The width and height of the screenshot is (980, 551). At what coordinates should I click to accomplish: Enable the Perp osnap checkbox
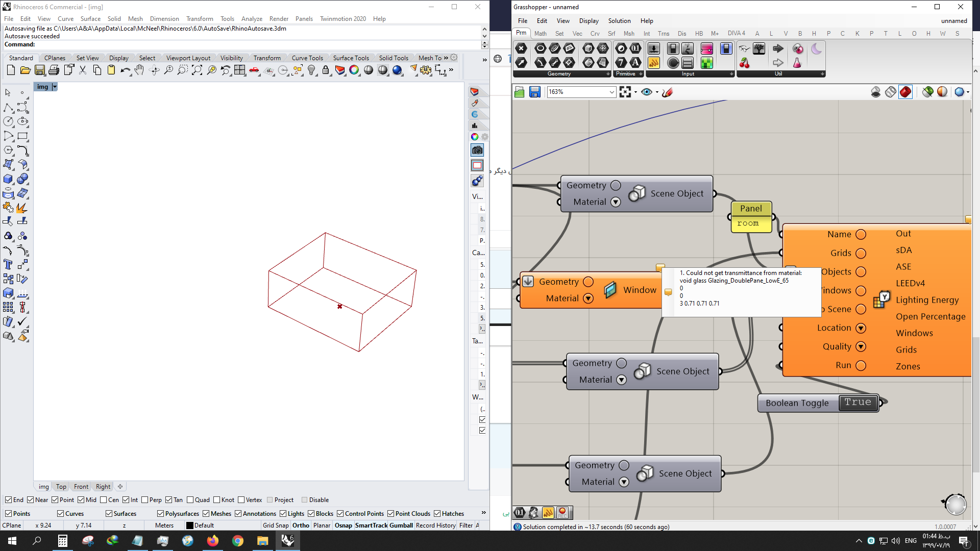coord(144,500)
